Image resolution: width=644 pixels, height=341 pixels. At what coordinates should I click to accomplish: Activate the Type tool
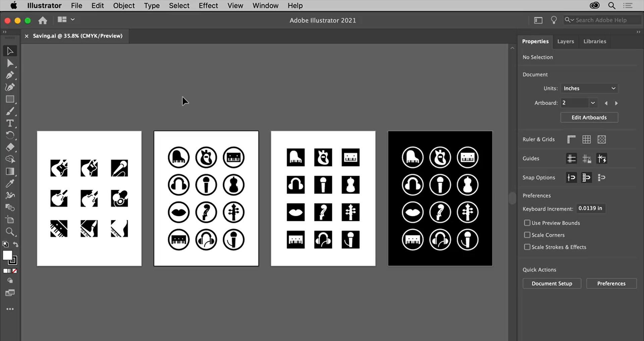click(x=10, y=123)
